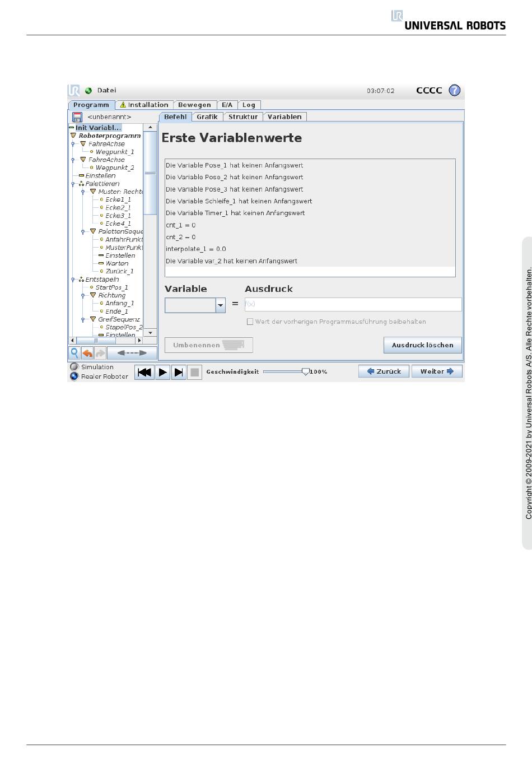532x772 pixels.
Task: Click the Umbenennen button
Action: (x=208, y=345)
